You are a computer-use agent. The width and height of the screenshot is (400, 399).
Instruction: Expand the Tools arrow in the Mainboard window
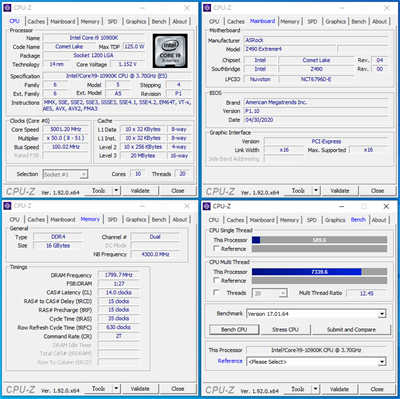316,191
